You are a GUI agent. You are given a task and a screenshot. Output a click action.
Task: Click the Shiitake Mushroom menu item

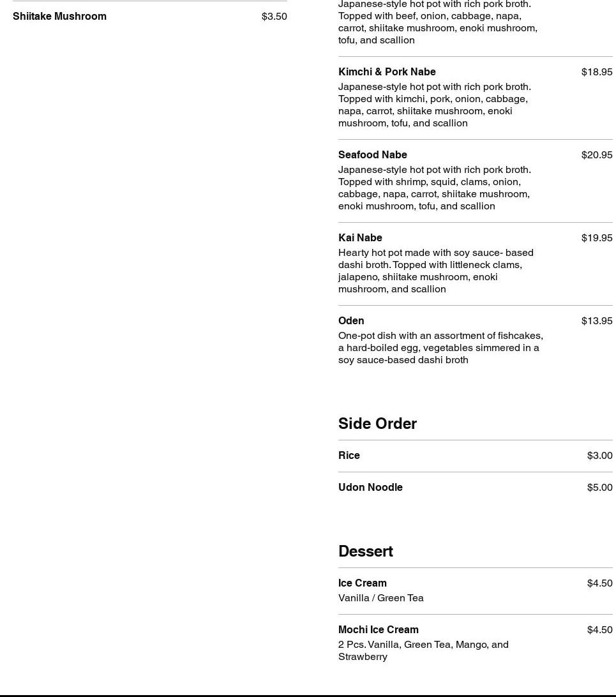pyautogui.click(x=59, y=16)
